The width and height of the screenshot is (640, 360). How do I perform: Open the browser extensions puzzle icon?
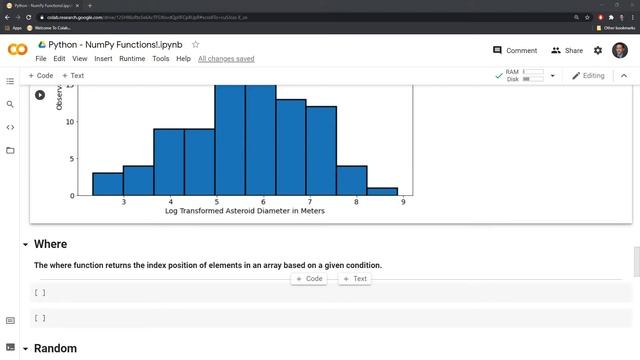point(611,18)
